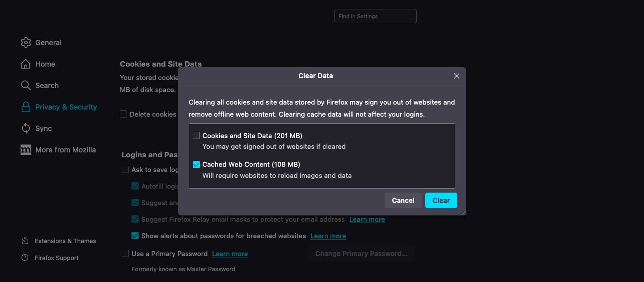Open Learn more about Primary Password
This screenshot has width=644, height=282.
[230, 253]
